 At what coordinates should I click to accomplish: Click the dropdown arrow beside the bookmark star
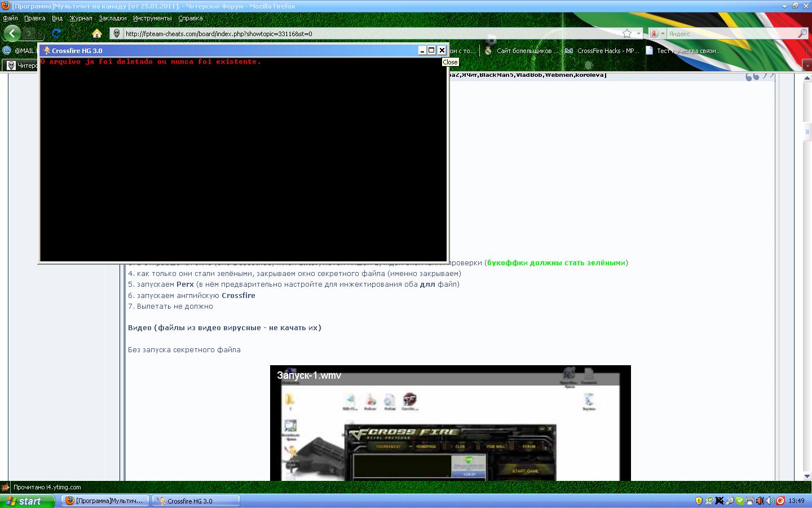[638, 34]
